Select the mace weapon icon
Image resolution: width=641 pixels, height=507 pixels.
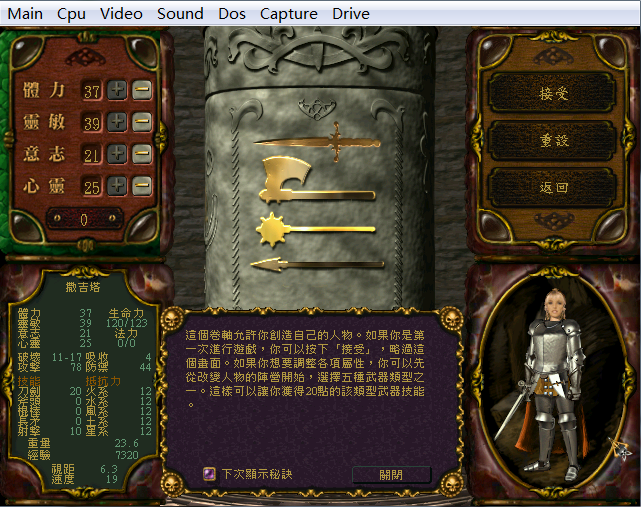point(315,230)
